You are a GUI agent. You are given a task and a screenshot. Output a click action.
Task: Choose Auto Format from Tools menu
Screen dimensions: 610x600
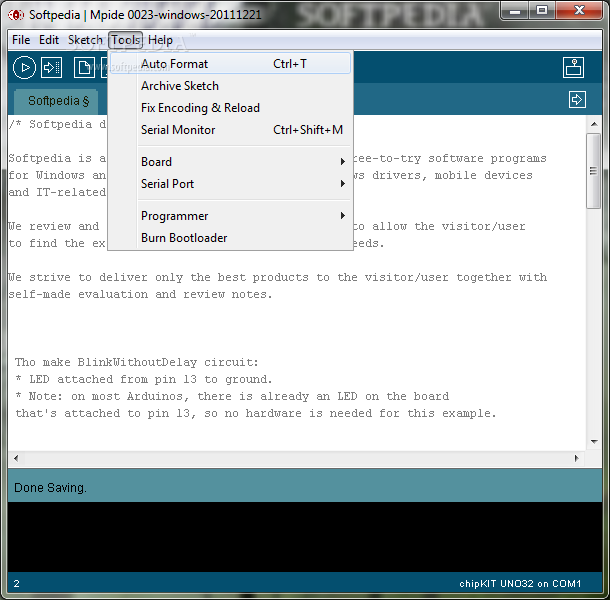[230, 63]
